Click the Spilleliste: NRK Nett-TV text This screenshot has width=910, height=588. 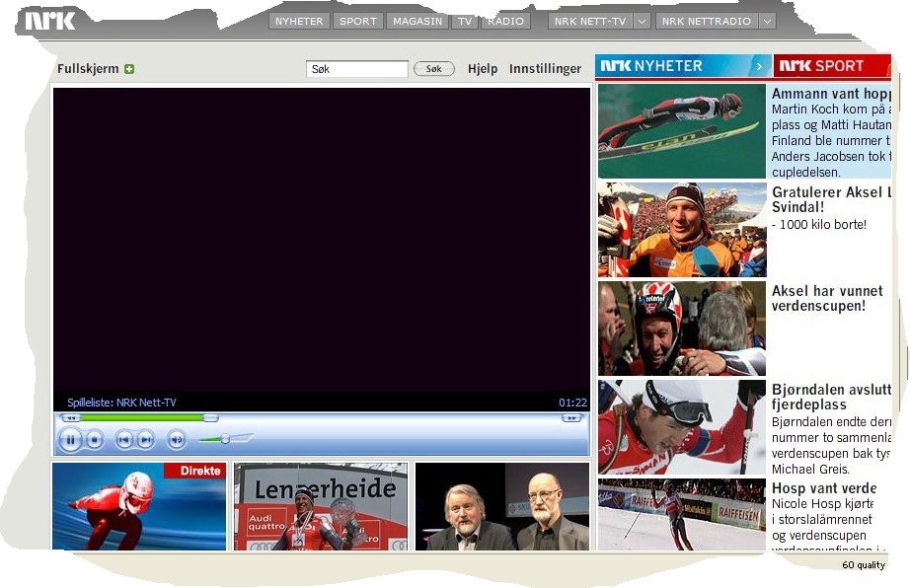(x=121, y=403)
